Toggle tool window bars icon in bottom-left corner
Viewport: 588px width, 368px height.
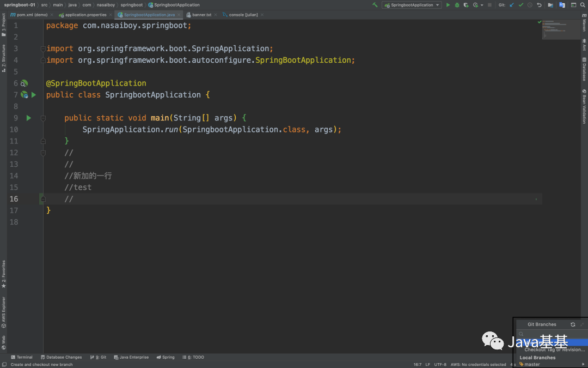click(x=4, y=365)
